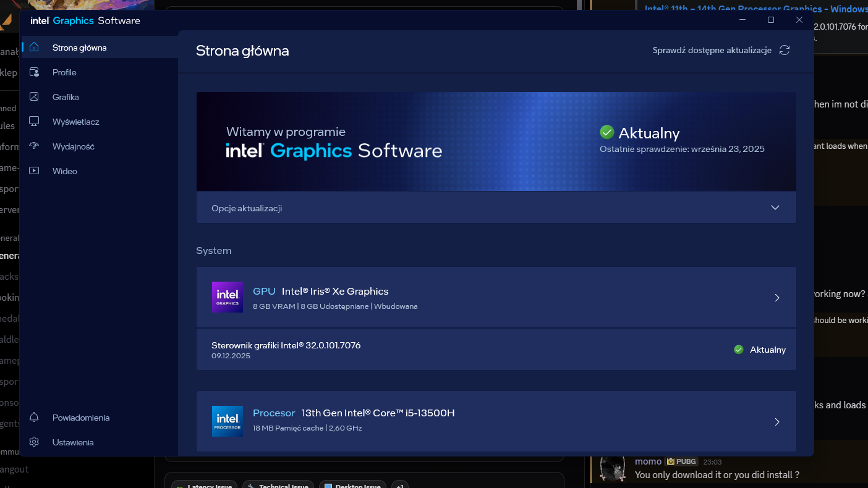Screen dimensions: 868x488
Task: Click the momo username in the Discord chat
Action: pyautogui.click(x=648, y=461)
